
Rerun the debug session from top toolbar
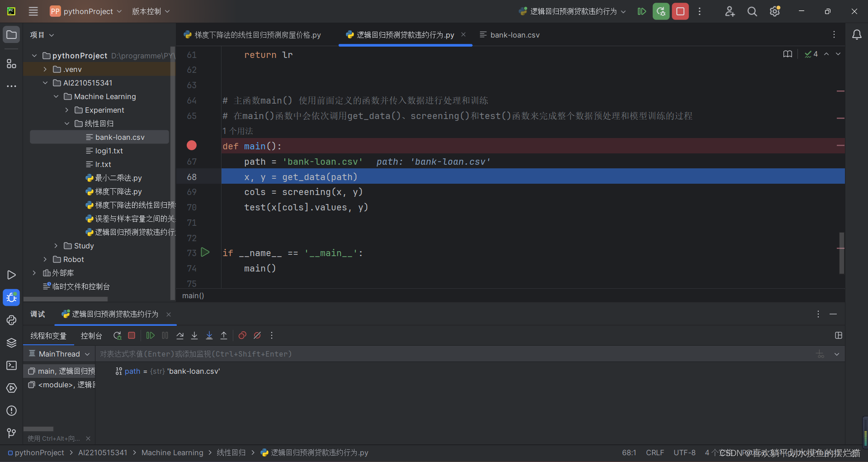[x=661, y=11]
